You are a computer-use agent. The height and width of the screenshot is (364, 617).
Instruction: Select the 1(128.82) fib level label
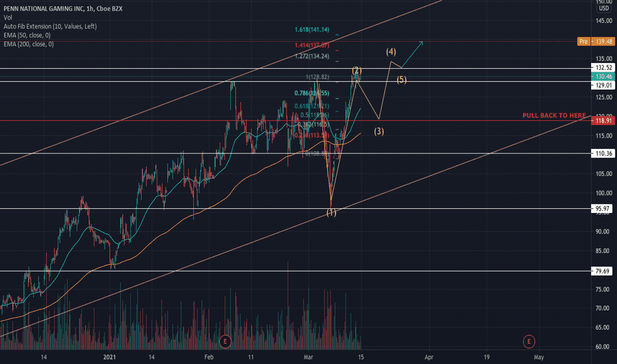pyautogui.click(x=317, y=77)
